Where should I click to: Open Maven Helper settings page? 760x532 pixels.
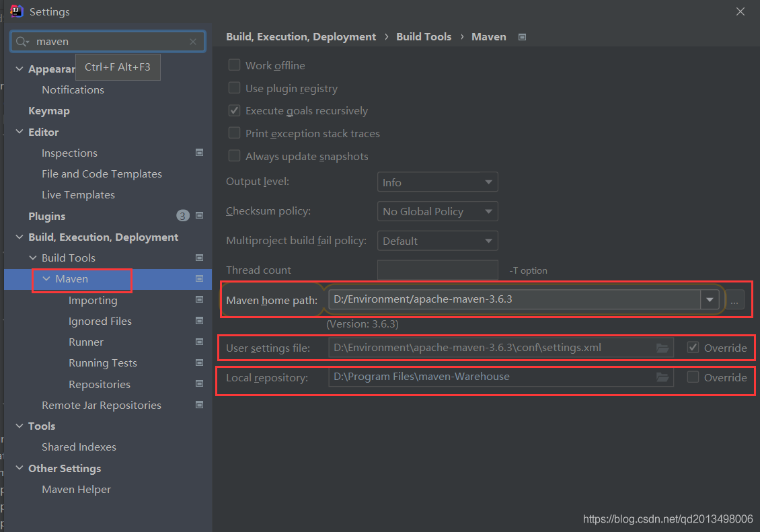(x=76, y=489)
